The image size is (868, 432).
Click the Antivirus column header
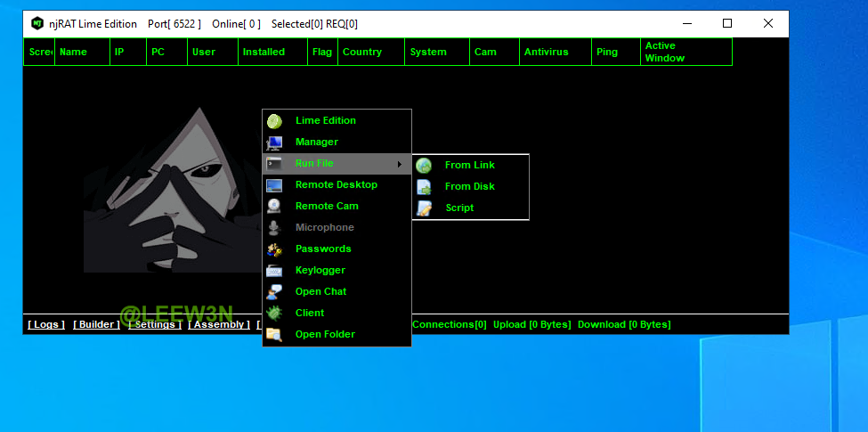[x=546, y=52]
